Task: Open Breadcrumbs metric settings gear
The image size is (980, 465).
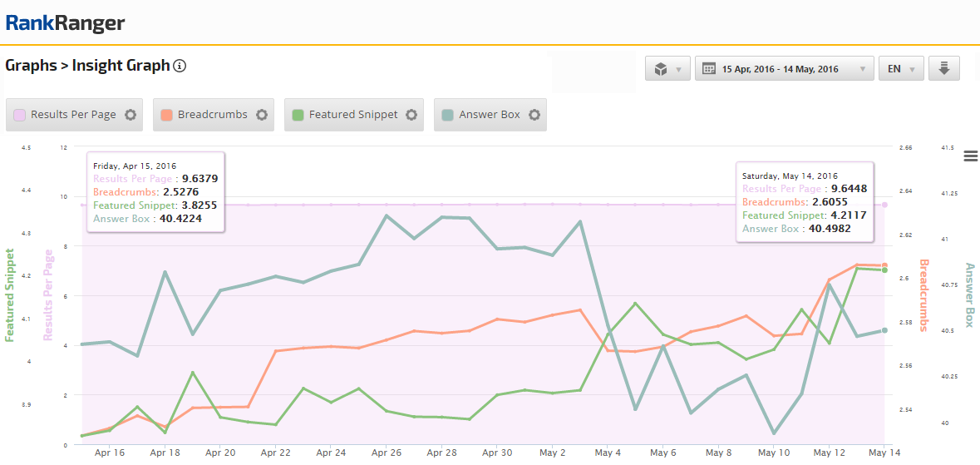Action: coord(262,115)
